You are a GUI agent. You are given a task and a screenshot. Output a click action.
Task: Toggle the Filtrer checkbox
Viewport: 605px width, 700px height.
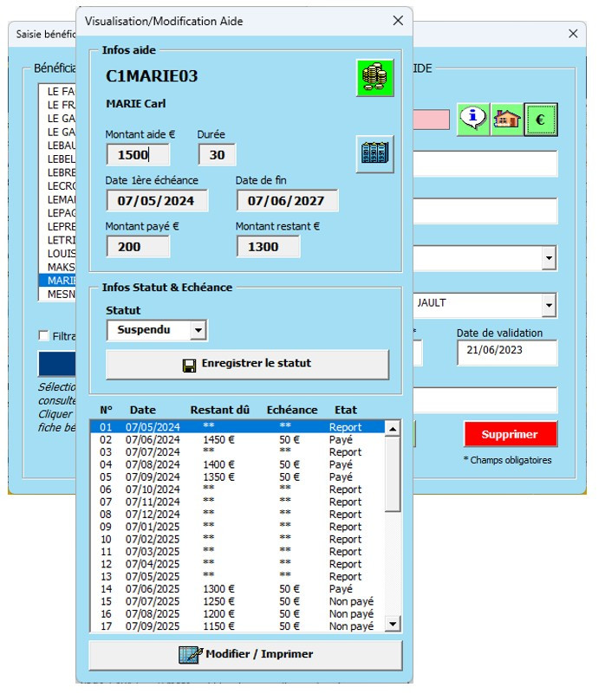pos(44,336)
